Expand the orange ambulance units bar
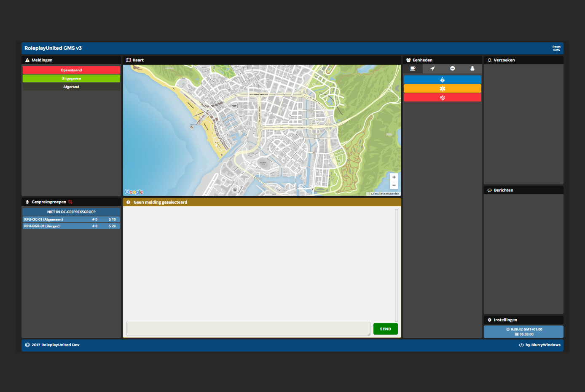Screen dimensions: 585x392 coord(442,88)
